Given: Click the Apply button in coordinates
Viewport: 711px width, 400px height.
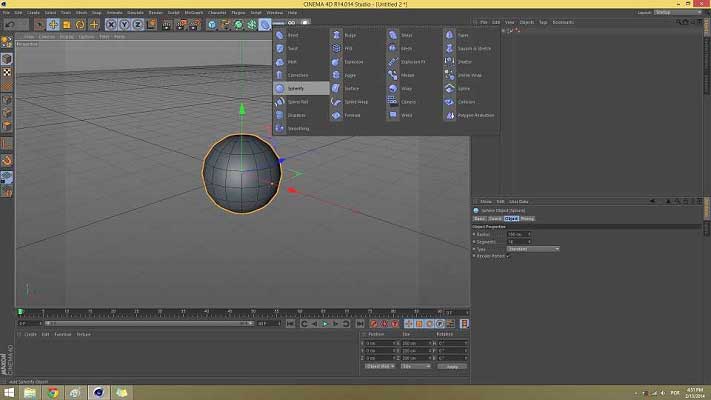Looking at the screenshot, I should [452, 367].
